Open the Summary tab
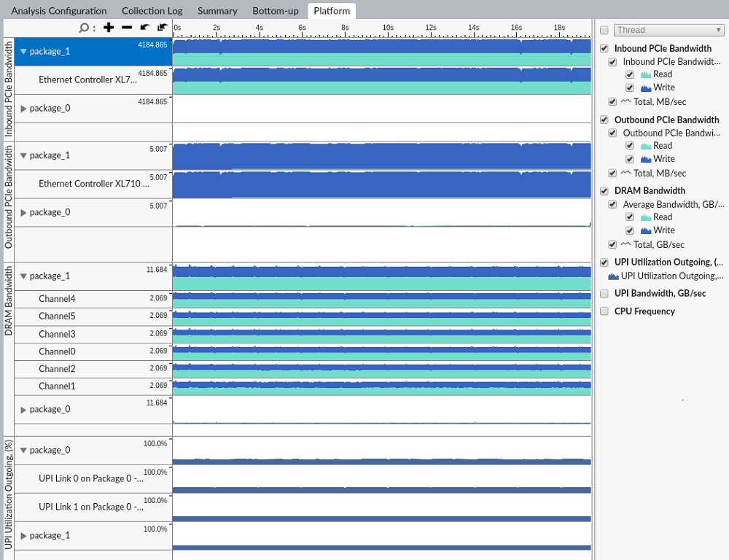Screen dimensions: 729x560 (x=217, y=11)
